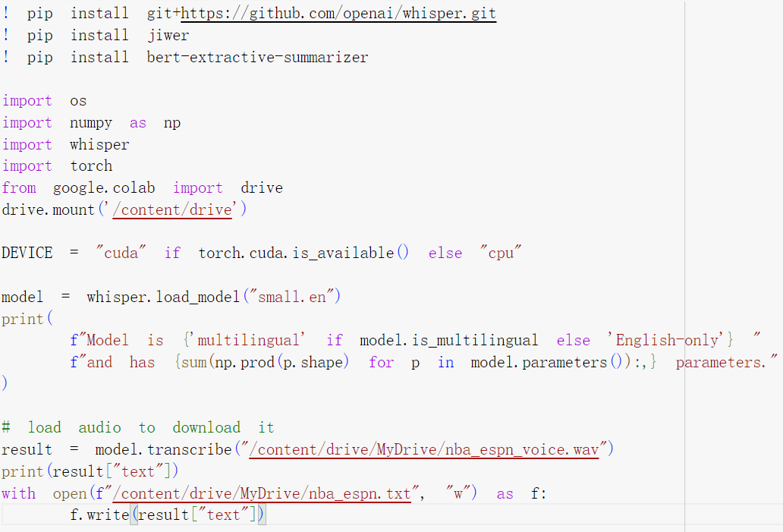Click 'and has' in the second f-string
The image size is (783, 532).
121,362
